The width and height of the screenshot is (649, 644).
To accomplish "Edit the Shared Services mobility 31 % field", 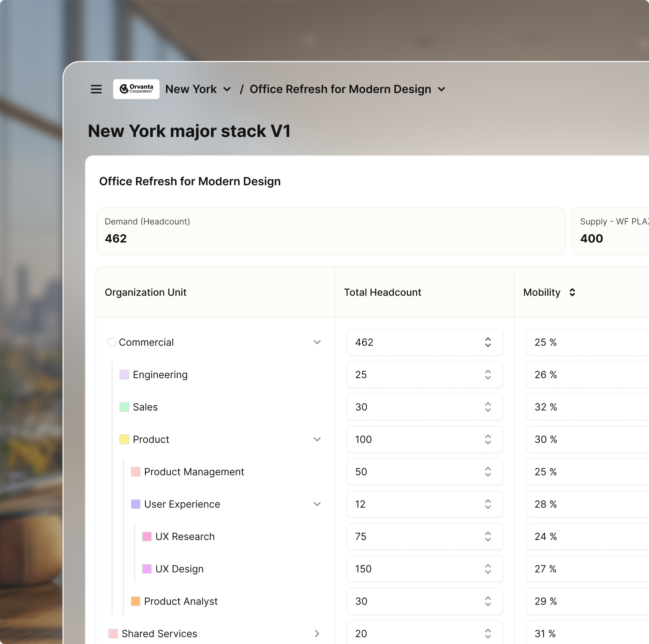I will [x=587, y=633].
